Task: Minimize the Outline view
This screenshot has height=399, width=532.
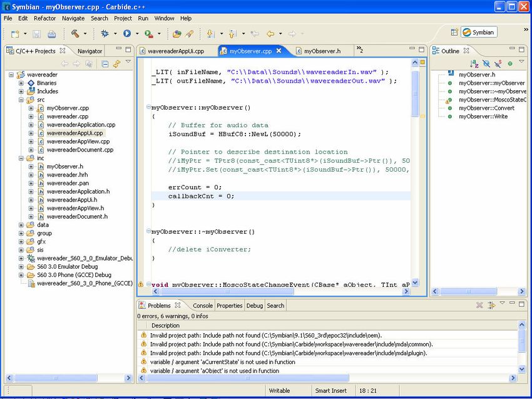Action: (513, 49)
